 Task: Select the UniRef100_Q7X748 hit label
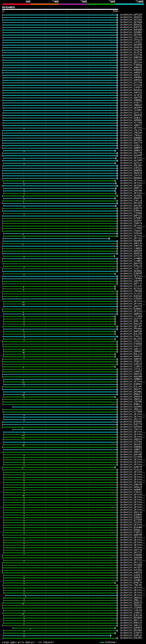(131, 82)
